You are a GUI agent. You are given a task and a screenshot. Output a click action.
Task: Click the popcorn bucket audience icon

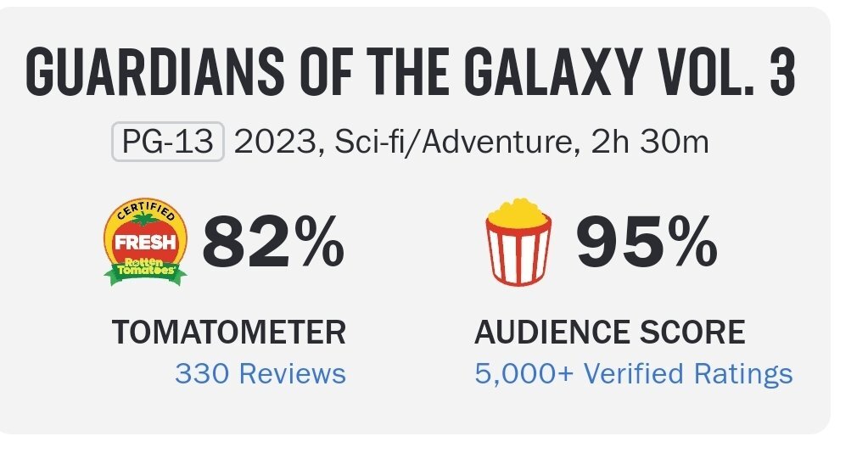[518, 243]
